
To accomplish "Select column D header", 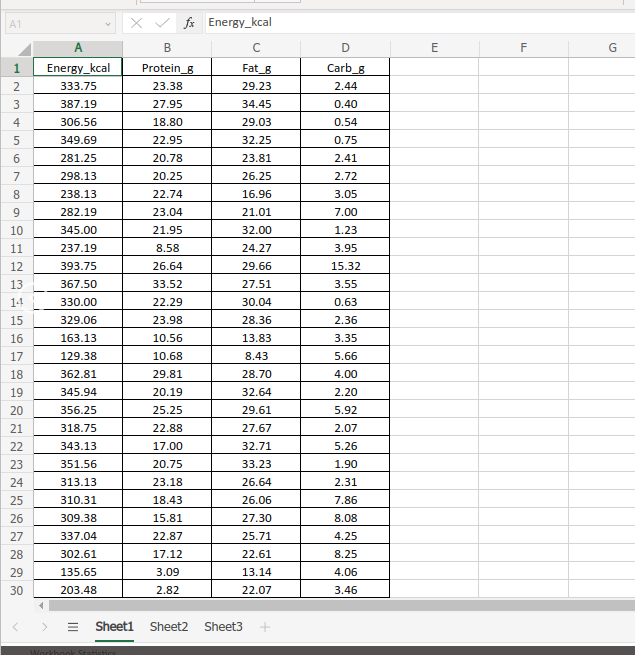I will (345, 48).
